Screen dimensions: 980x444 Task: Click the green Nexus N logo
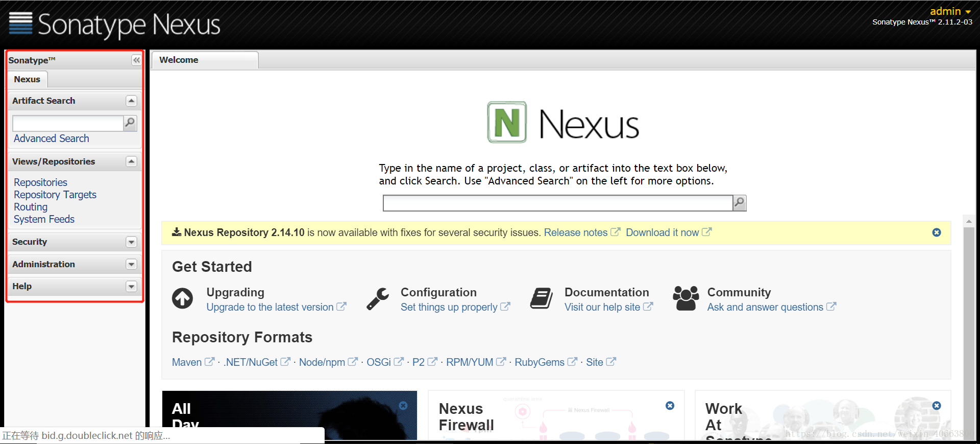(507, 122)
